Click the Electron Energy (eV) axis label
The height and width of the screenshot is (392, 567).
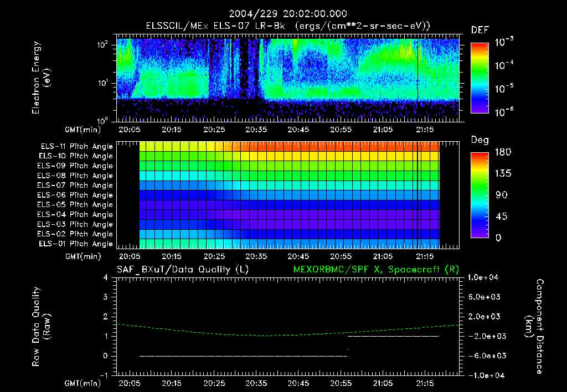click(41, 78)
